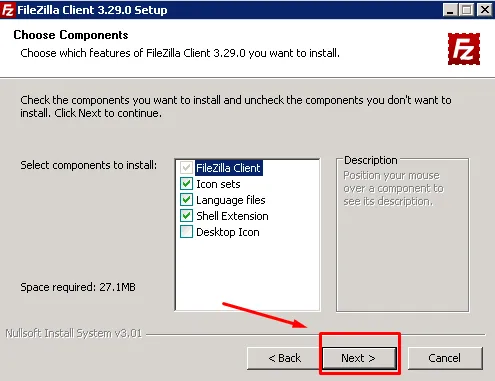This screenshot has height=381, width=495.
Task: Select the Shell Extension label
Action: (232, 216)
